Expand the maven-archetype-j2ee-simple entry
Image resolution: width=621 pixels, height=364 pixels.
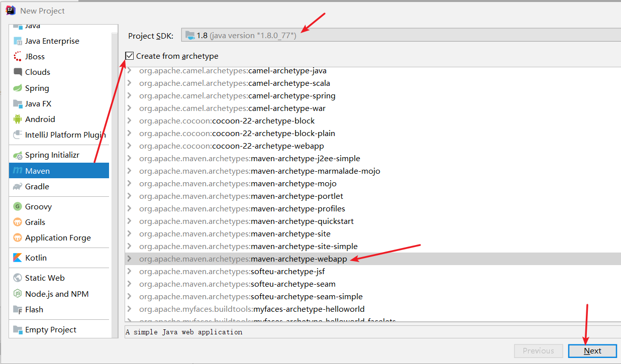130,159
